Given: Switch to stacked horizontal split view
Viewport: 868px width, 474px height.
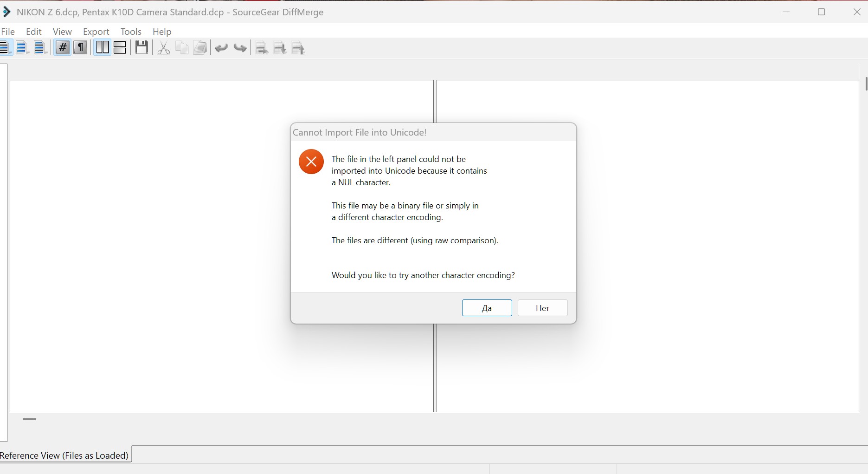Looking at the screenshot, I should click(120, 48).
